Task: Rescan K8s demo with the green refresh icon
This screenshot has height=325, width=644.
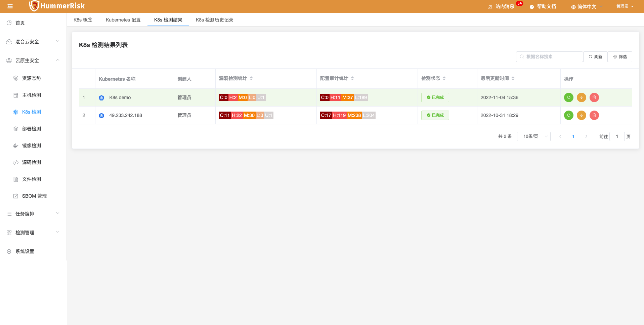Action: coord(568,97)
